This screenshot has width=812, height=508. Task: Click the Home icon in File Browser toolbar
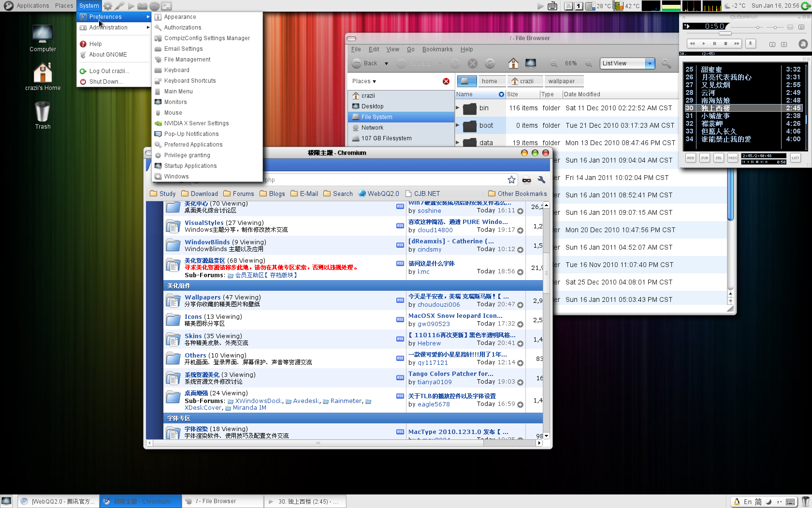[513, 63]
